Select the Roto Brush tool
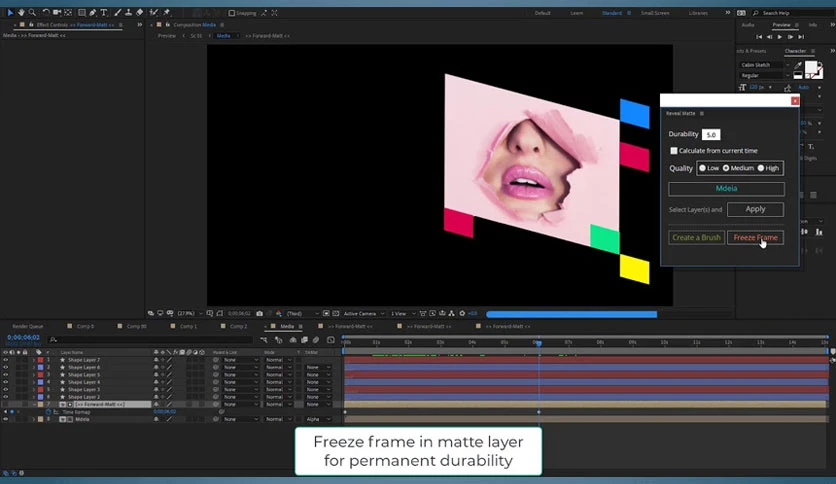The width and height of the screenshot is (836, 484). [x=154, y=12]
